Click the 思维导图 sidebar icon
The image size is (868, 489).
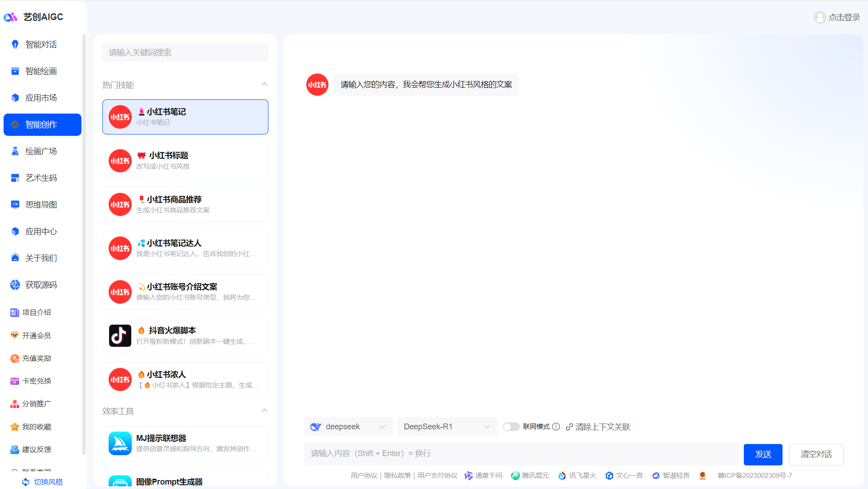click(x=15, y=204)
